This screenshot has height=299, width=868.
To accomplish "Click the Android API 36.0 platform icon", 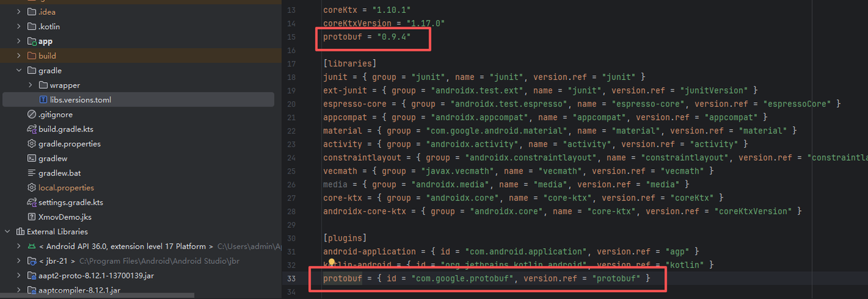I will [31, 246].
